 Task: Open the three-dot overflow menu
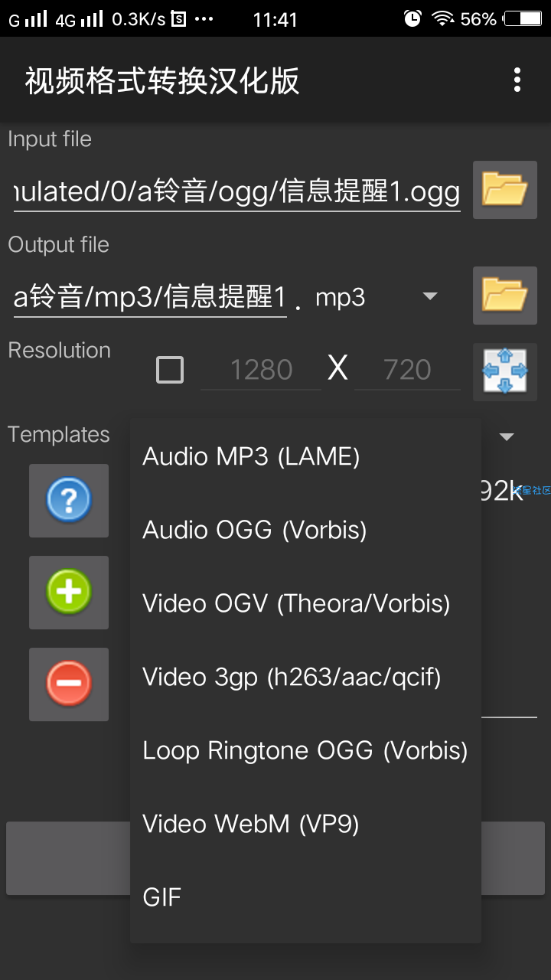(517, 80)
